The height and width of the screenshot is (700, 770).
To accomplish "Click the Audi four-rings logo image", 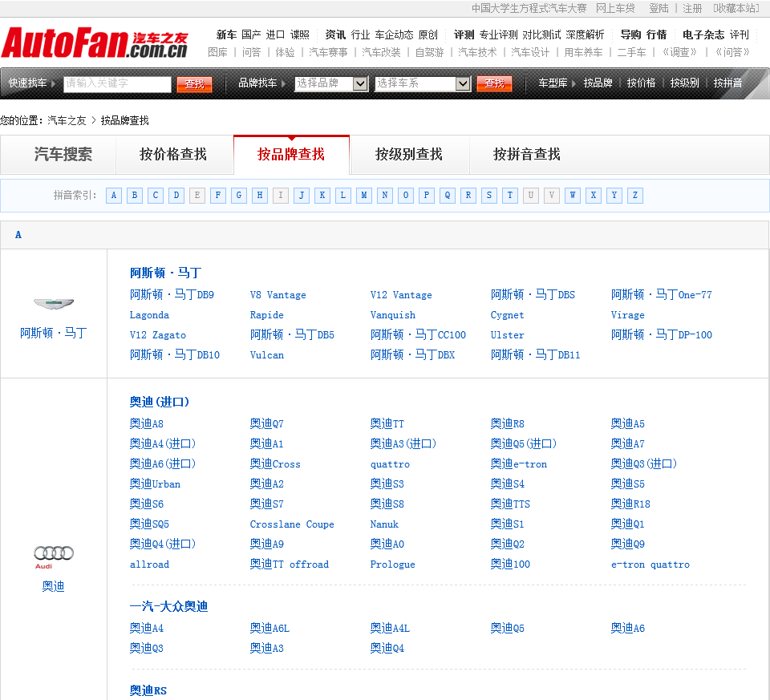I will tap(54, 556).
